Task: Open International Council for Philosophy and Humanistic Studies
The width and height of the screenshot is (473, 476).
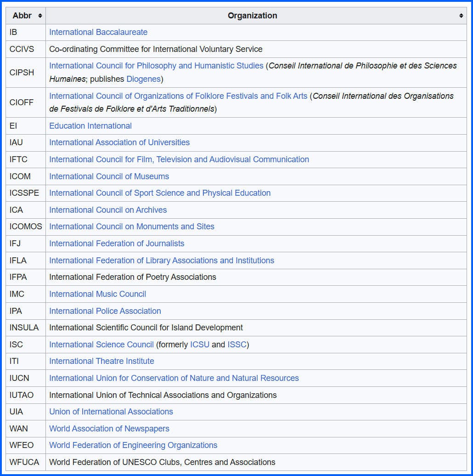Action: pyautogui.click(x=156, y=66)
